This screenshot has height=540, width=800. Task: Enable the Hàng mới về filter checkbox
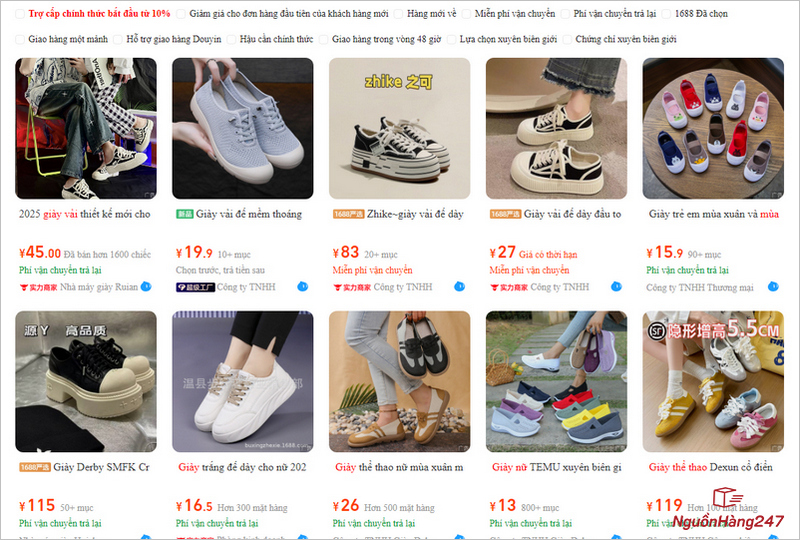pyautogui.click(x=398, y=14)
